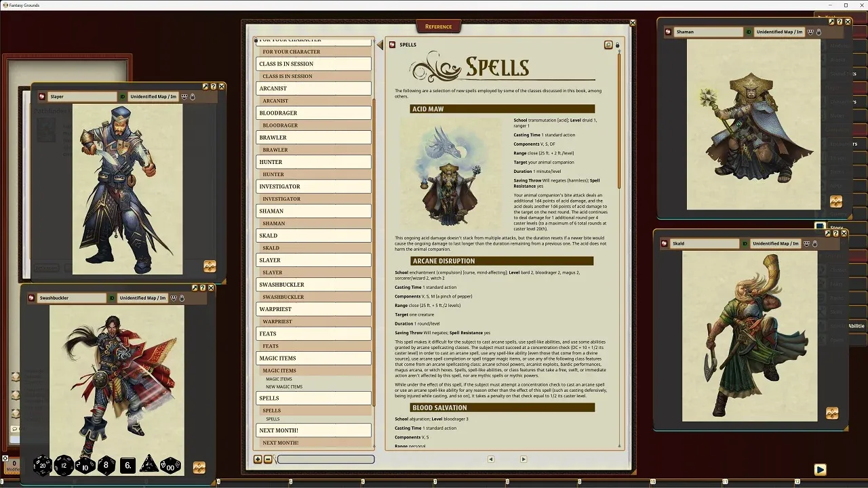Click the Spells page link icon
The width and height of the screenshot is (868, 488).
392,45
